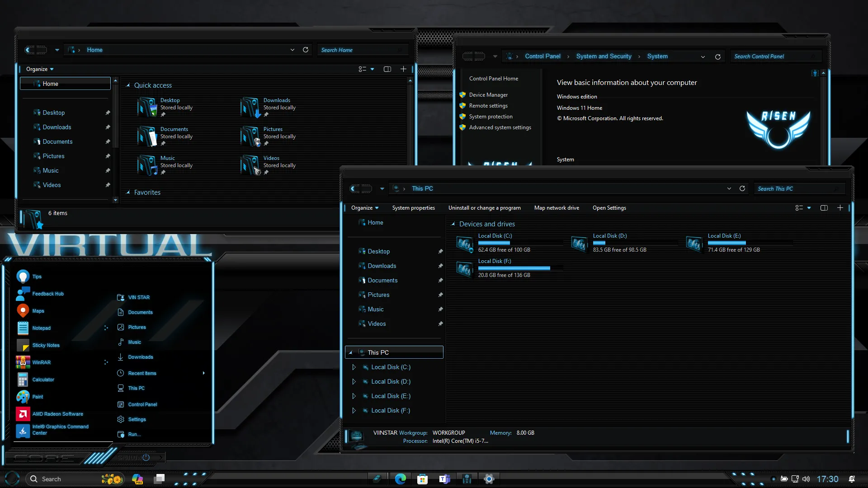Click the Microsoft Edge taskbar icon
This screenshot has width=868, height=488.
tap(400, 479)
